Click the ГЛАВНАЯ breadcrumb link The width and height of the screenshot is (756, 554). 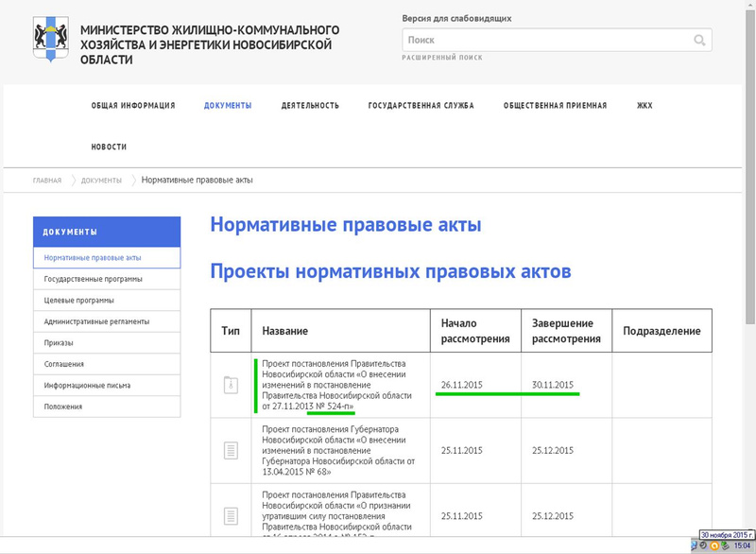point(47,181)
